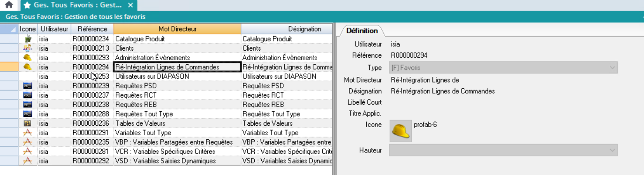Open the Hauteur dropdown
The height and width of the screenshot is (175, 644).
click(x=504, y=150)
